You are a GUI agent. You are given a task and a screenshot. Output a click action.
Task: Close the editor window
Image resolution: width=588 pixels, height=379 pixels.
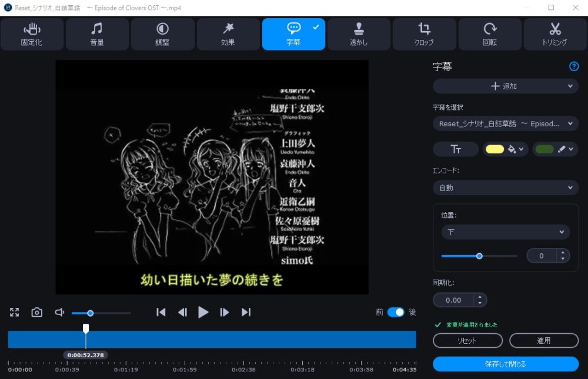pyautogui.click(x=576, y=8)
